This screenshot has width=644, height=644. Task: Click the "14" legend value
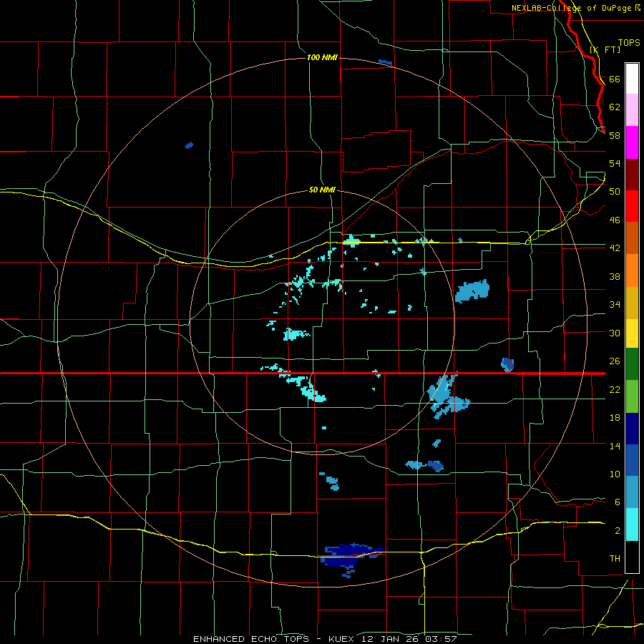click(615, 446)
